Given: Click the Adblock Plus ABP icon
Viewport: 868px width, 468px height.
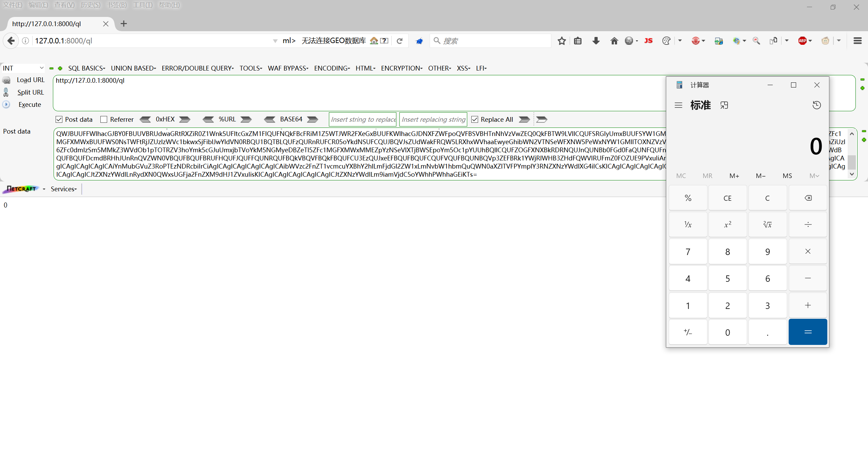Looking at the screenshot, I should 802,41.
